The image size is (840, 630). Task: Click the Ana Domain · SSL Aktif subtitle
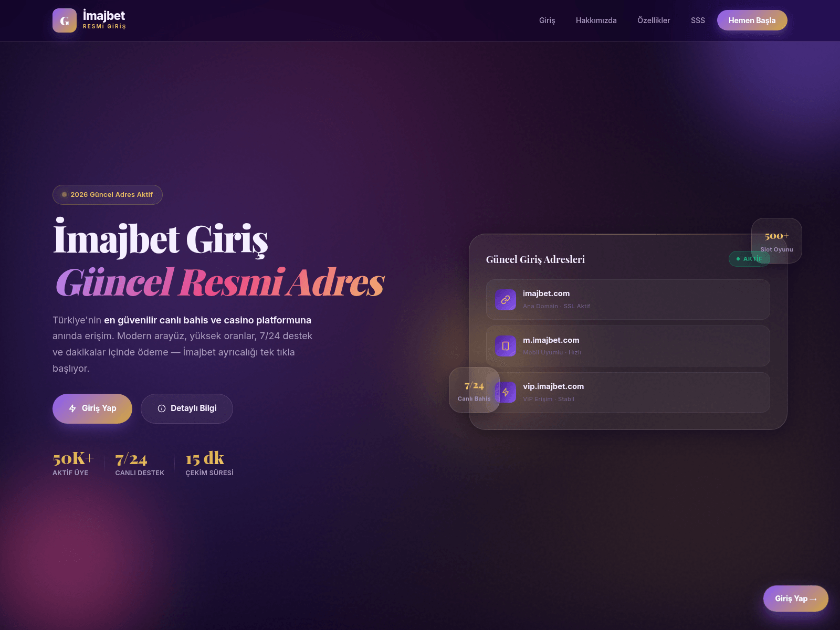pyautogui.click(x=556, y=306)
